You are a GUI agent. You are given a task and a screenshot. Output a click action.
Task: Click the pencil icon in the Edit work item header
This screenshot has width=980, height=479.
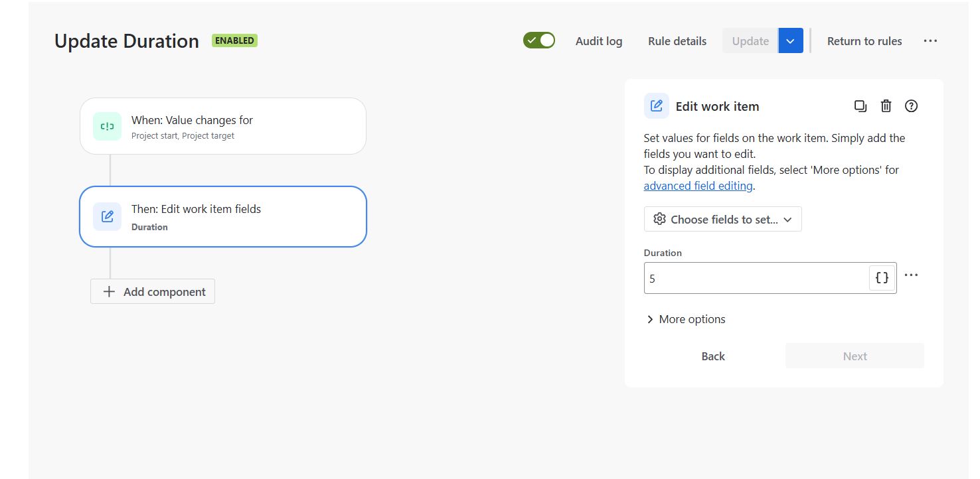point(656,106)
